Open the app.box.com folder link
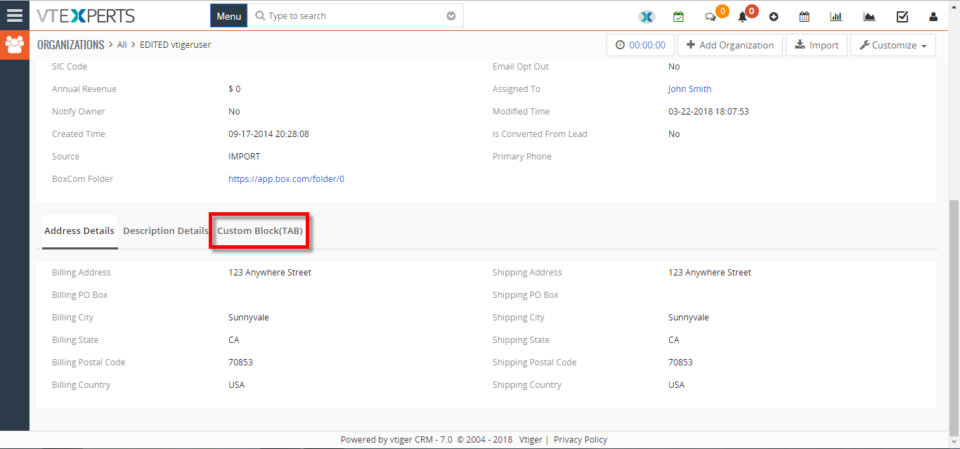 286,179
